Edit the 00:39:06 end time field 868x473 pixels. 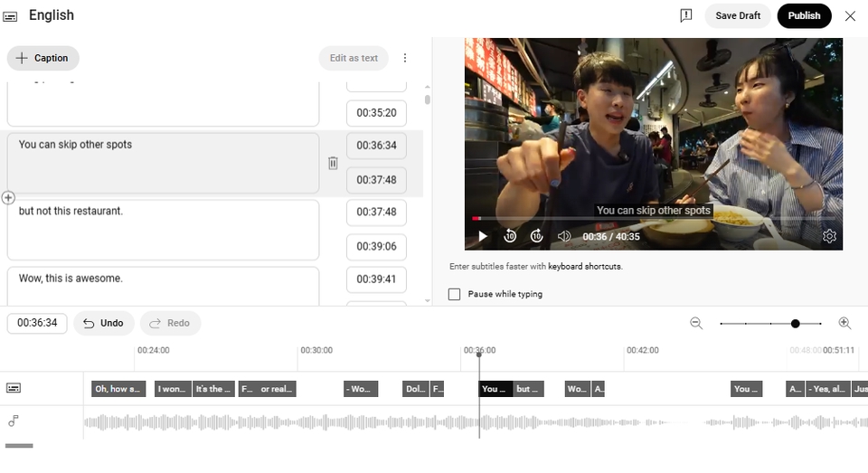tap(376, 247)
